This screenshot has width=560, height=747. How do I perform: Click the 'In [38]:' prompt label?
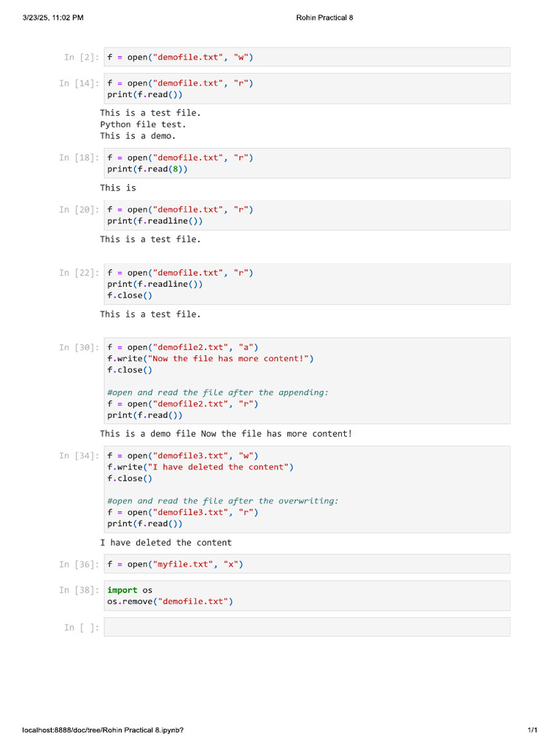[79, 590]
